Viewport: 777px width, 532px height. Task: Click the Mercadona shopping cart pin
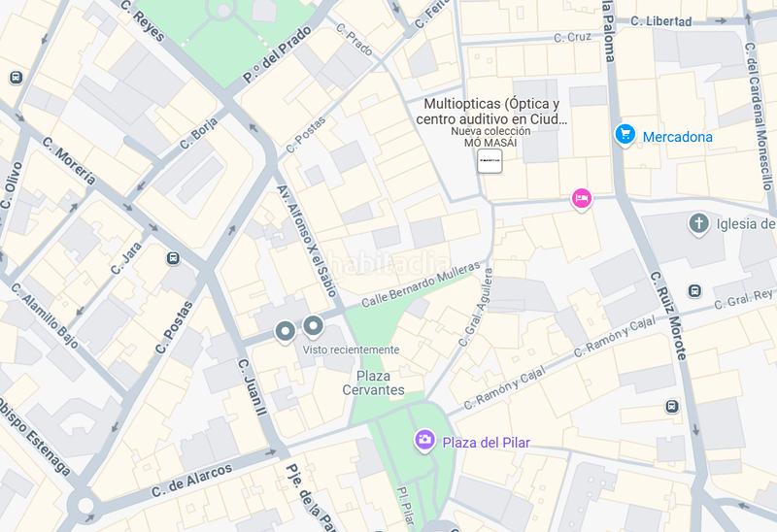point(625,135)
